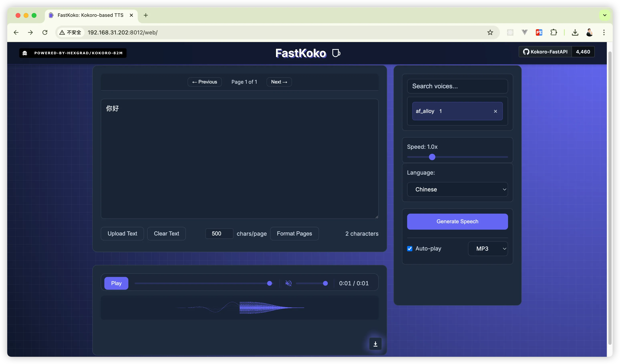Click the af_alloy voice weight value 1
Screen dimensions: 620x364
click(x=441, y=111)
